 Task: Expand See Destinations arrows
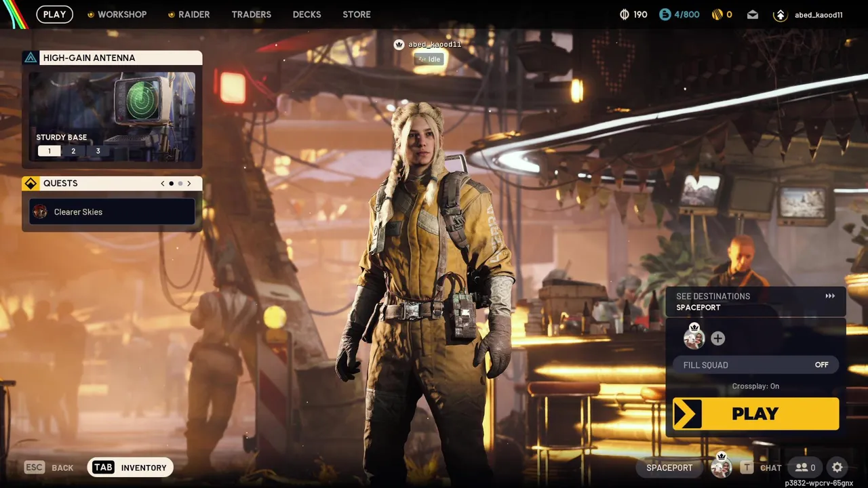[x=830, y=296]
